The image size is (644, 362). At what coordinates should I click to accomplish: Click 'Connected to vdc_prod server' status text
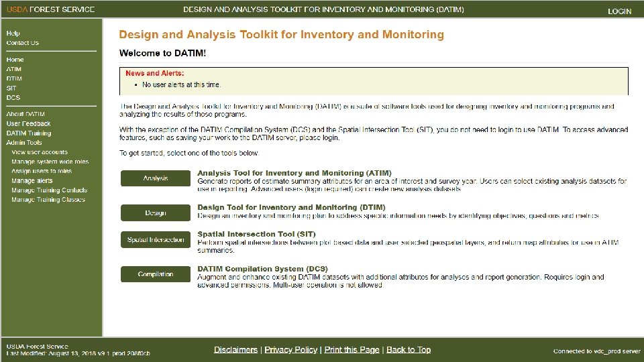click(597, 351)
